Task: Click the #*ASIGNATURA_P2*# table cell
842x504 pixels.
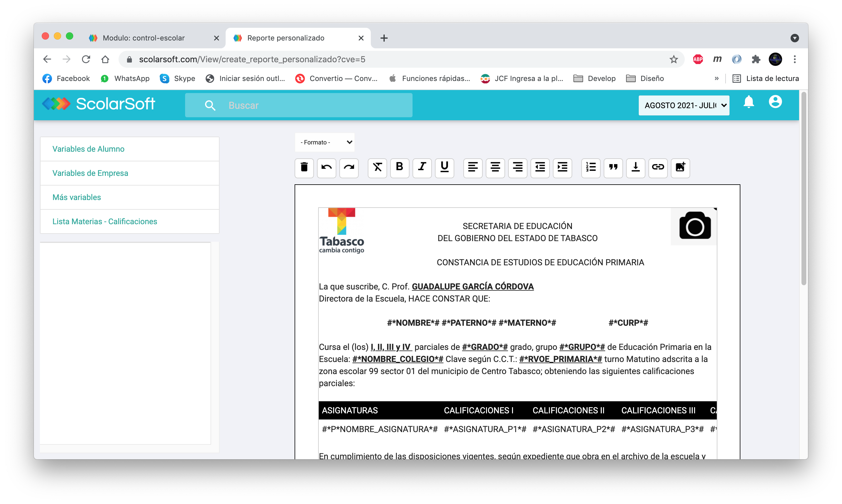Action: point(574,429)
